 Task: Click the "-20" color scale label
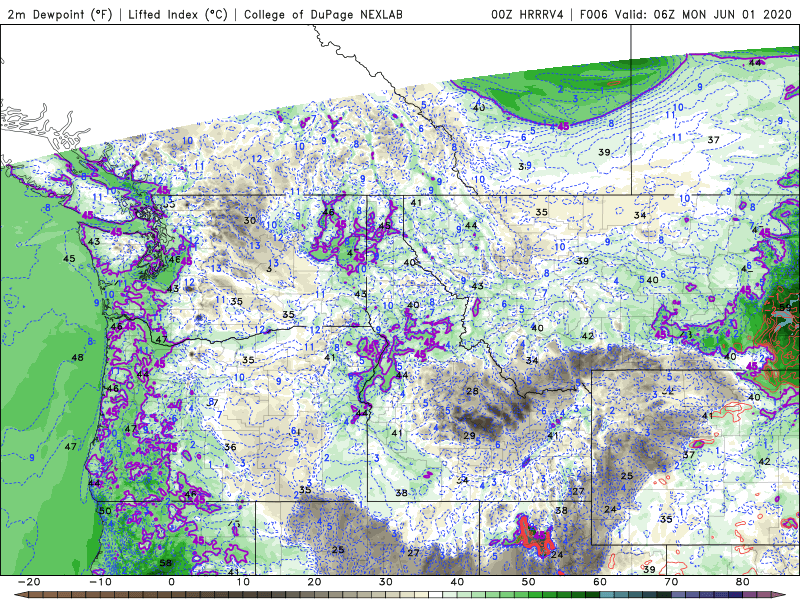click(29, 582)
